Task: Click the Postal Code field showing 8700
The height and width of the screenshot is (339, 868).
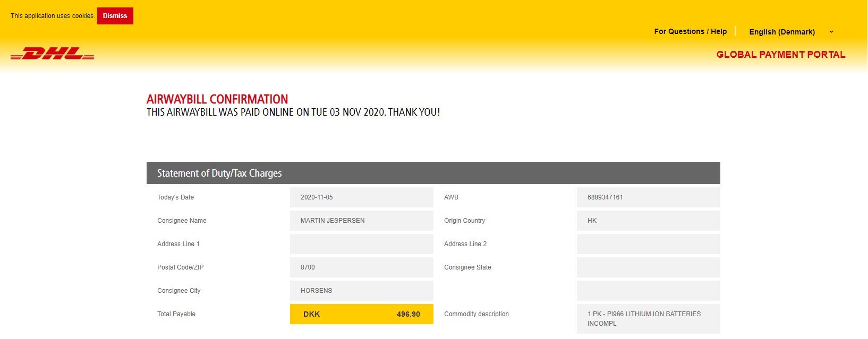Action: click(x=362, y=267)
